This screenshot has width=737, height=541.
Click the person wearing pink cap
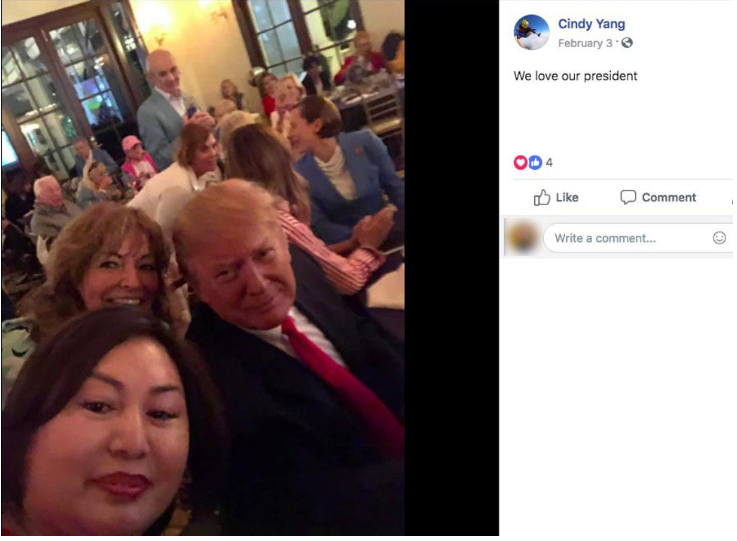[136, 160]
